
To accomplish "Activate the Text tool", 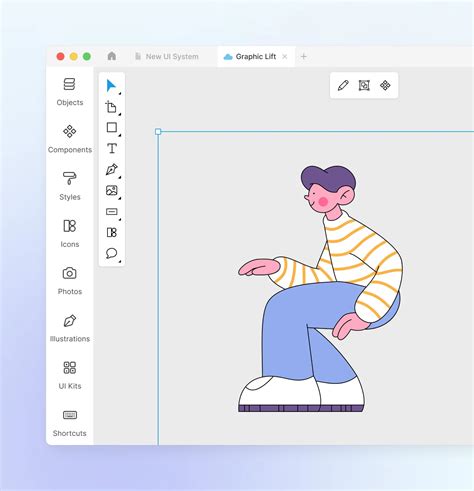I will point(112,148).
